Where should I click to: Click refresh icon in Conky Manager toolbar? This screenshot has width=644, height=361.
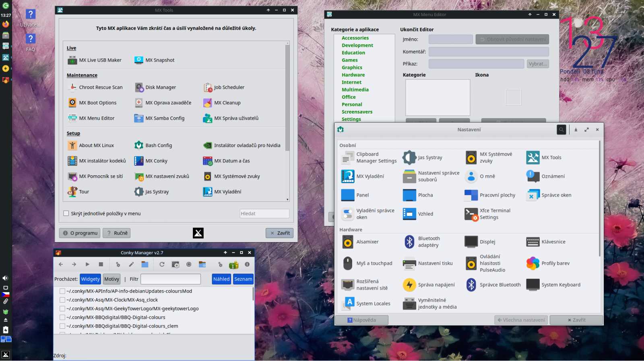pyautogui.click(x=162, y=265)
